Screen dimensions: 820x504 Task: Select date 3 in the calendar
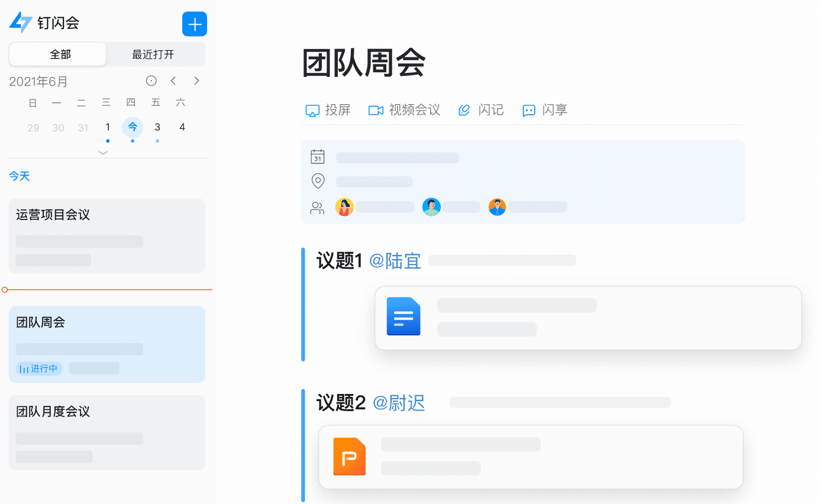click(x=157, y=127)
